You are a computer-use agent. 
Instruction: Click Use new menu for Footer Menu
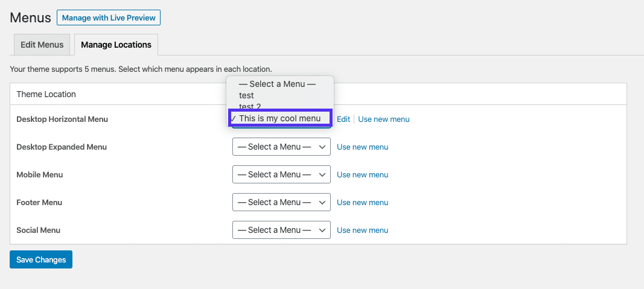pyautogui.click(x=362, y=203)
